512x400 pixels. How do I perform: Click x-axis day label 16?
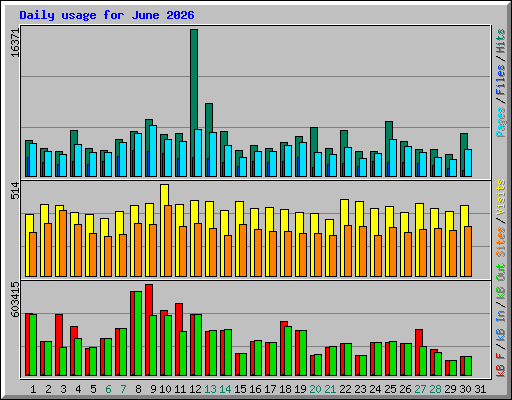click(x=256, y=389)
